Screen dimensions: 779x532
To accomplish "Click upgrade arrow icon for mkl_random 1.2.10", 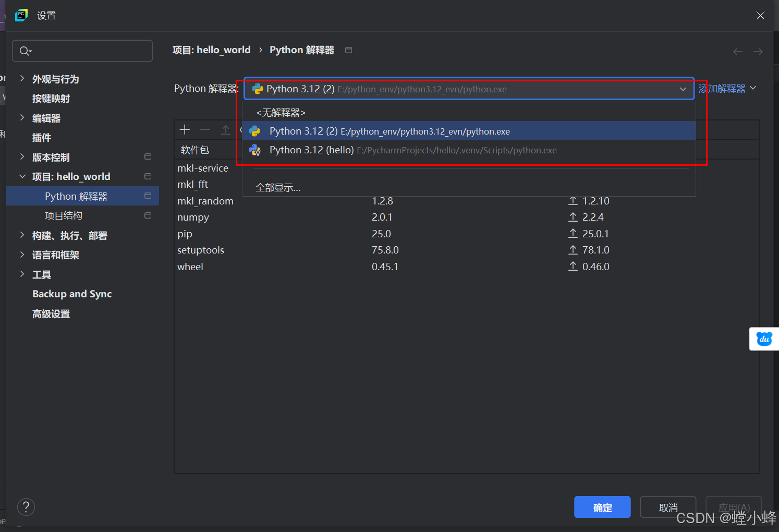I will click(x=573, y=201).
